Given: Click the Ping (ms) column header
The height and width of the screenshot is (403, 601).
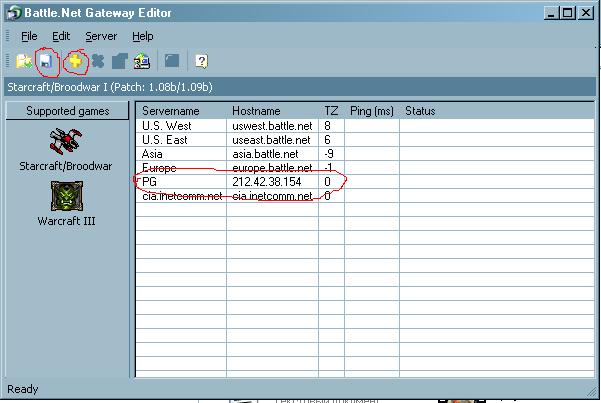Looking at the screenshot, I should (372, 111).
